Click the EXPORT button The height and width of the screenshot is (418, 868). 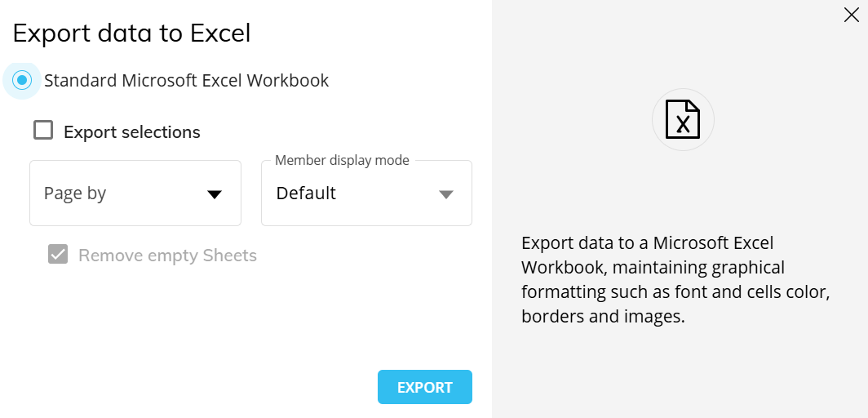tap(424, 387)
